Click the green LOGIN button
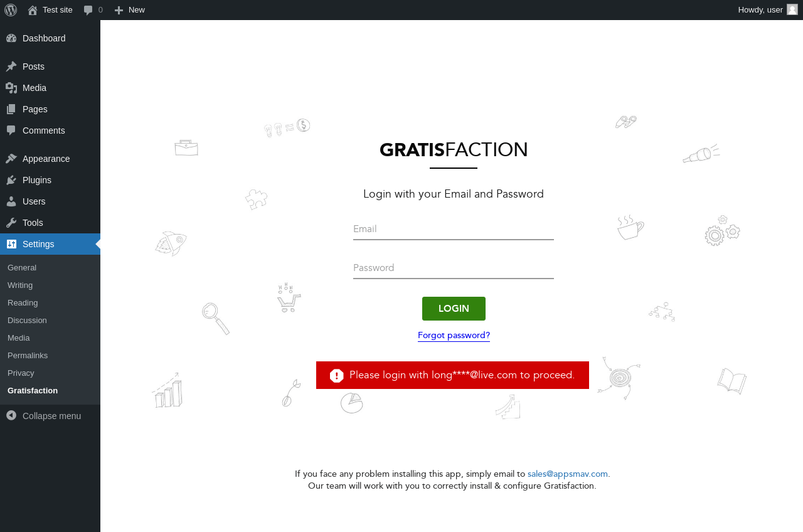Viewport: 803px width, 532px height. coord(454,309)
